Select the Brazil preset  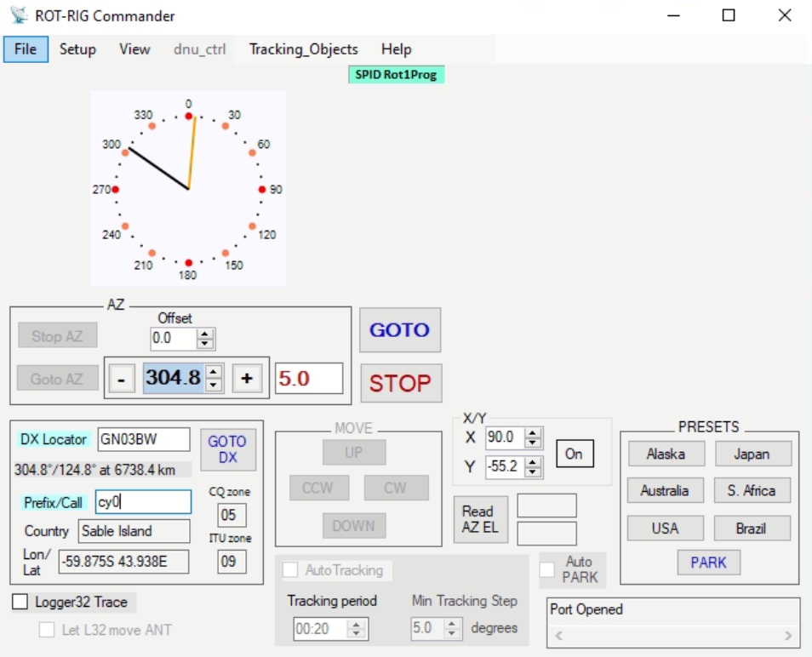coord(752,528)
